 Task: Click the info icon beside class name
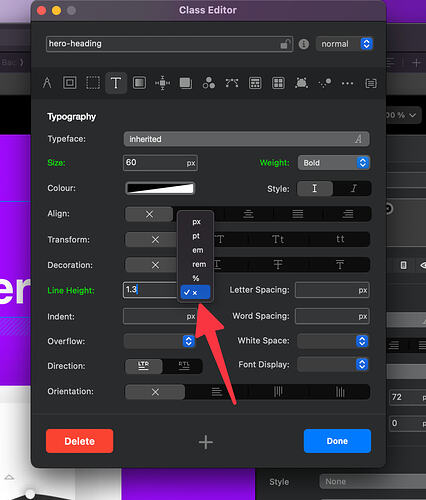304,44
